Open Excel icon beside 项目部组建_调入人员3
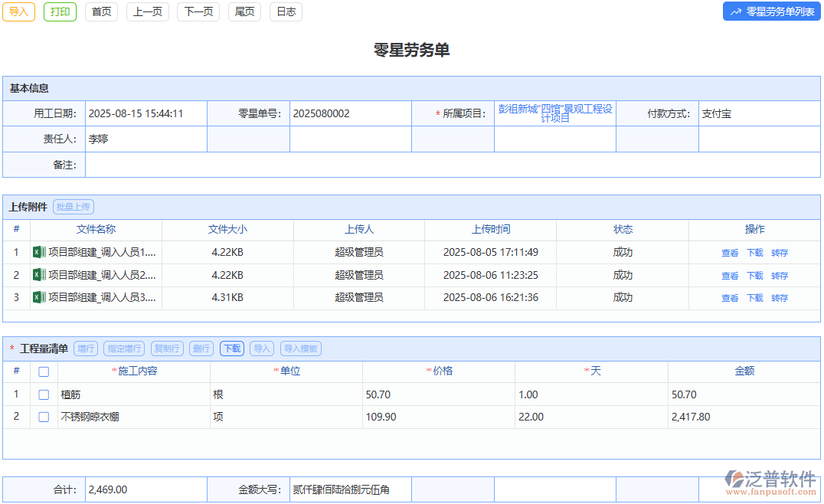 [x=39, y=297]
